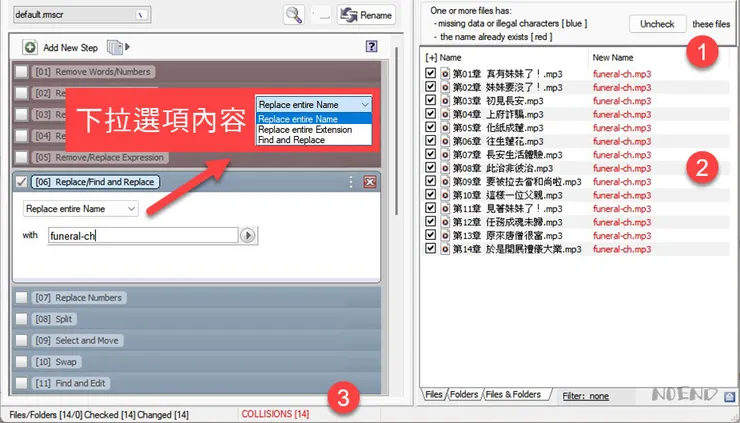Image resolution: width=740 pixels, height=423 pixels.
Task: Enable step 05 Remove/Replace Expression checkbox
Action: click(x=21, y=157)
